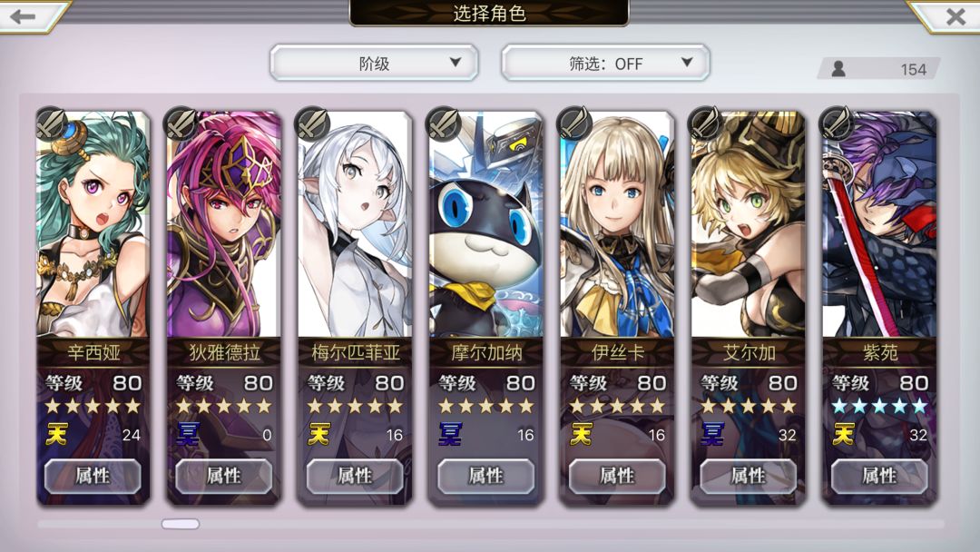This screenshot has height=552, width=980.
Task: Select the 艾尔加 character portrait
Action: click(x=748, y=225)
